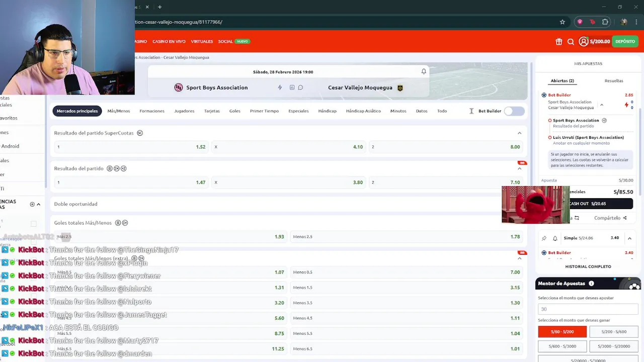Select Menos 1.5 at odds 3.15
The image size is (644, 362).
[x=407, y=288]
